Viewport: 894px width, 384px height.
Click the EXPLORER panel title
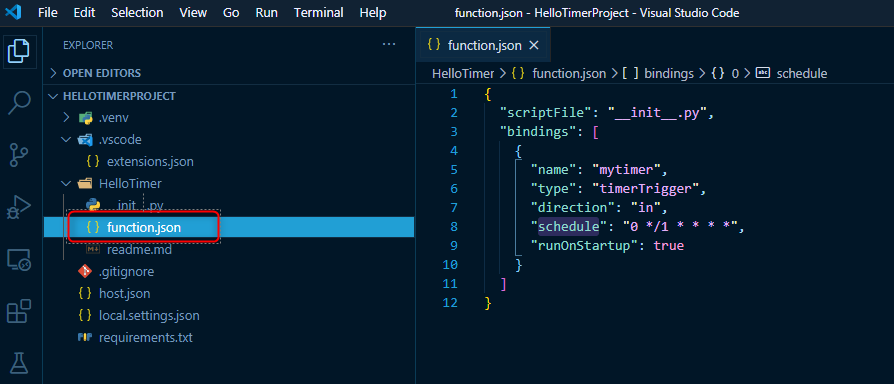pos(88,45)
